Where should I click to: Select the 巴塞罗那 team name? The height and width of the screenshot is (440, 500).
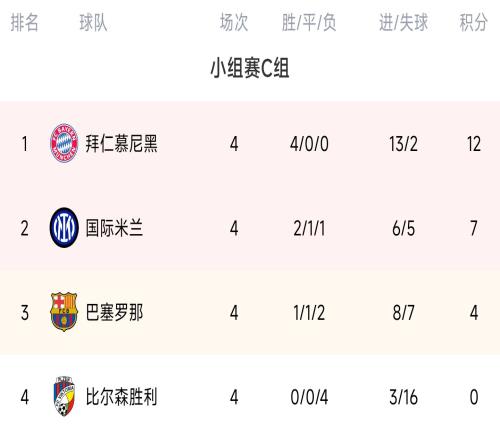click(x=114, y=312)
